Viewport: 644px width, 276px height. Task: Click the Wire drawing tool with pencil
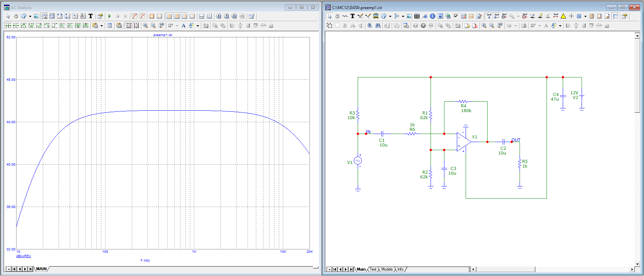[360, 16]
